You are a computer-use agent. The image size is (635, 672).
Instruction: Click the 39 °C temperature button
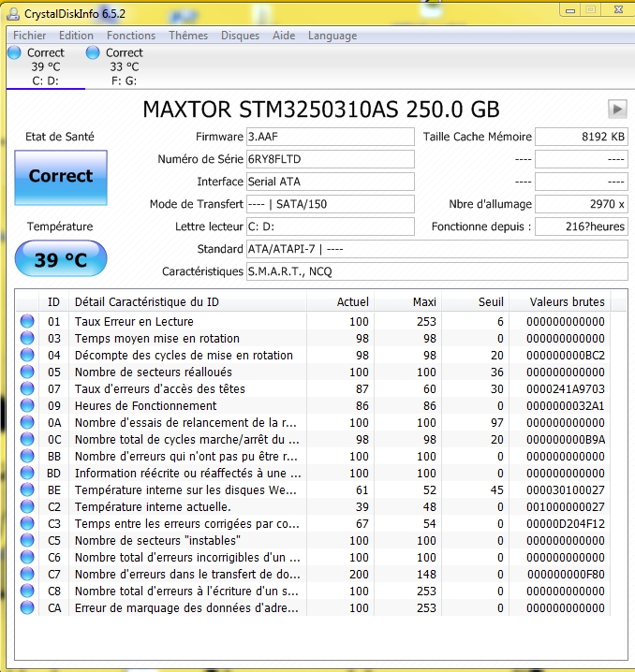pyautogui.click(x=61, y=258)
